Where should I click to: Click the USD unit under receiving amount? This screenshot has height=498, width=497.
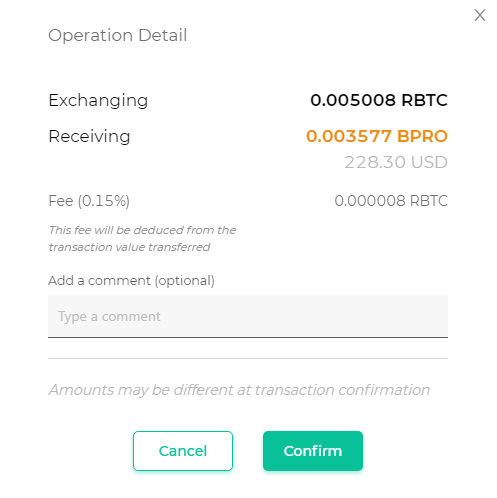429,162
